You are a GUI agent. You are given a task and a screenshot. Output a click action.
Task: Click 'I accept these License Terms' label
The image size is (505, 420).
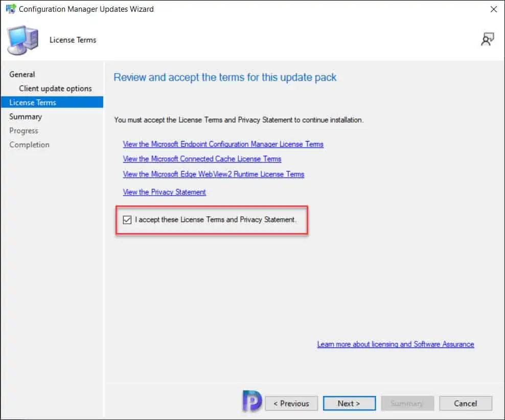point(216,220)
